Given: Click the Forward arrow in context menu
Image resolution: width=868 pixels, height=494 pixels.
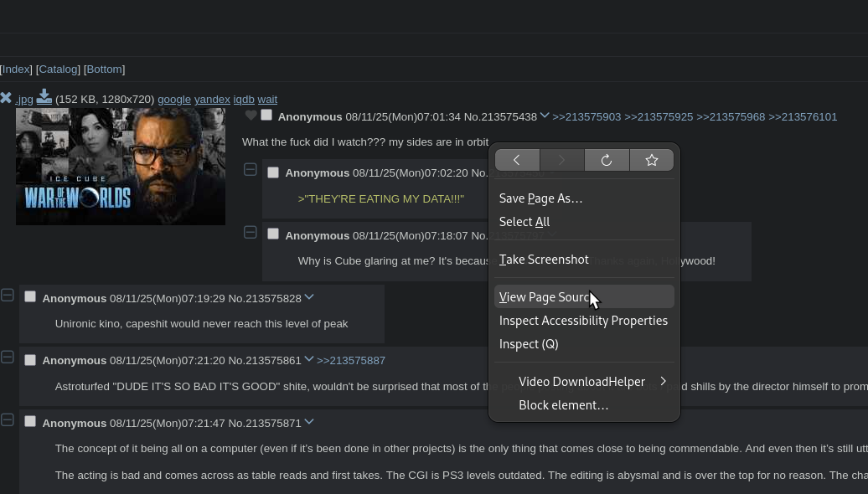Looking at the screenshot, I should click(562, 161).
